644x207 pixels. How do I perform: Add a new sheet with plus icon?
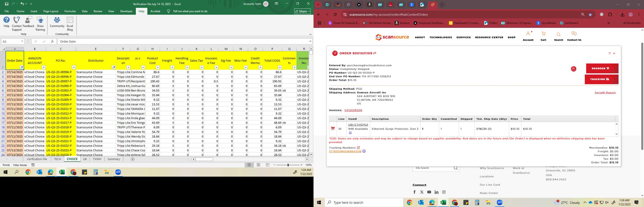pyautogui.click(x=133, y=159)
